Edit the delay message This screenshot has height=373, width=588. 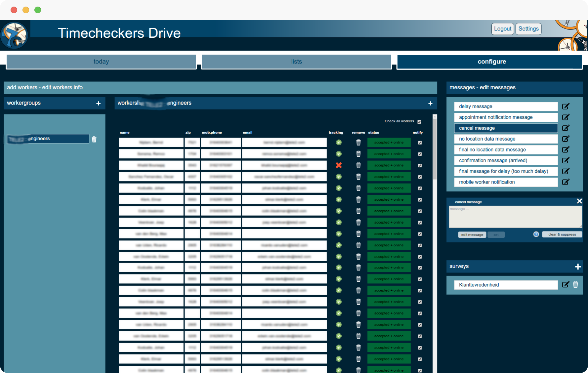pos(566,106)
